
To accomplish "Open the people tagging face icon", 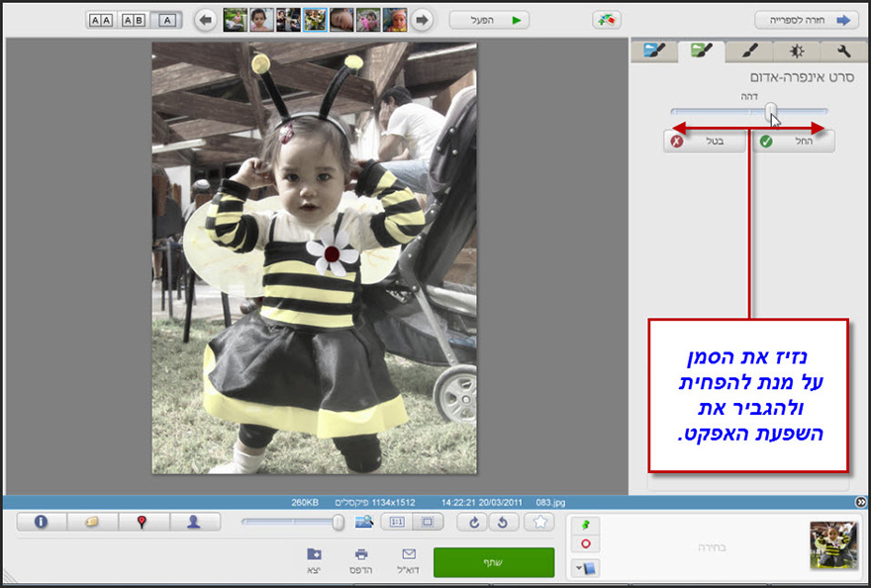I will pyautogui.click(x=194, y=523).
